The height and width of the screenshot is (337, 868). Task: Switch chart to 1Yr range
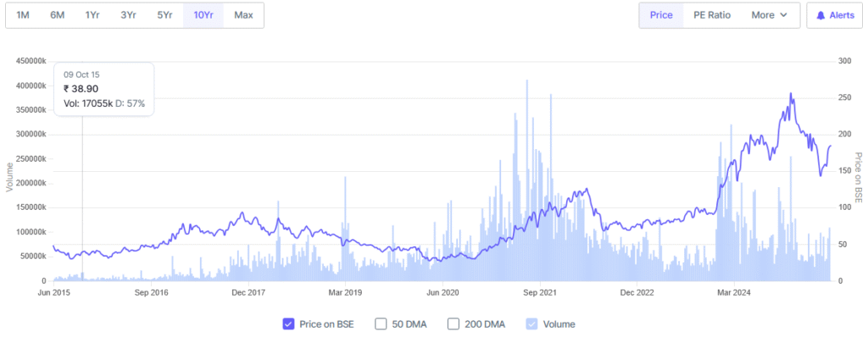coord(92,15)
